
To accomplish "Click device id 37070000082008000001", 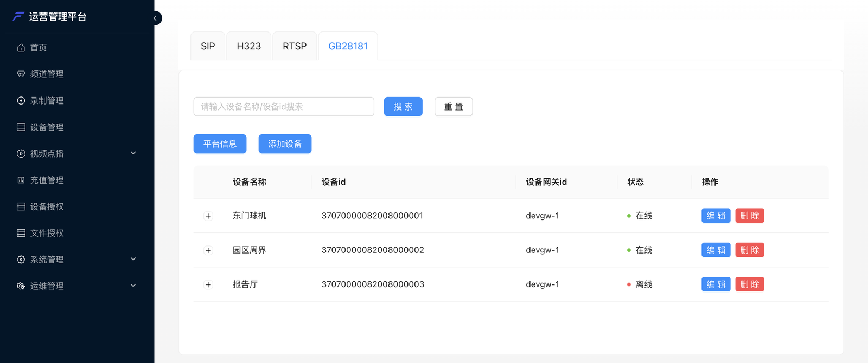I will pyautogui.click(x=372, y=216).
